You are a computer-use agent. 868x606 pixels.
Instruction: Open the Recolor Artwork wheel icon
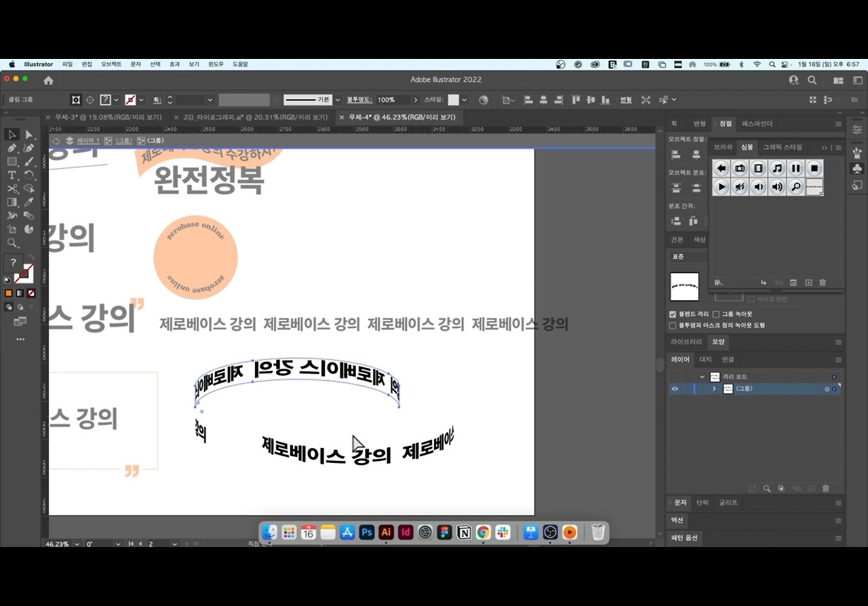pyautogui.click(x=484, y=100)
